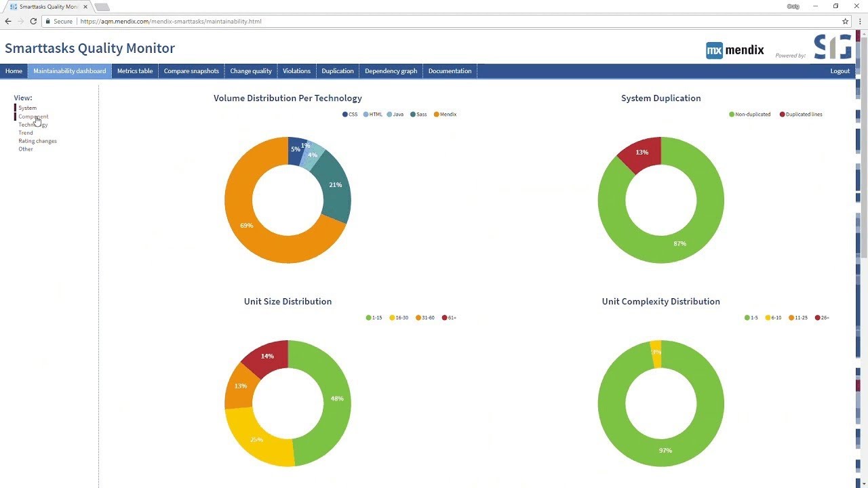
Task: Toggle 6-10 complexity legend entry
Action: point(774,318)
